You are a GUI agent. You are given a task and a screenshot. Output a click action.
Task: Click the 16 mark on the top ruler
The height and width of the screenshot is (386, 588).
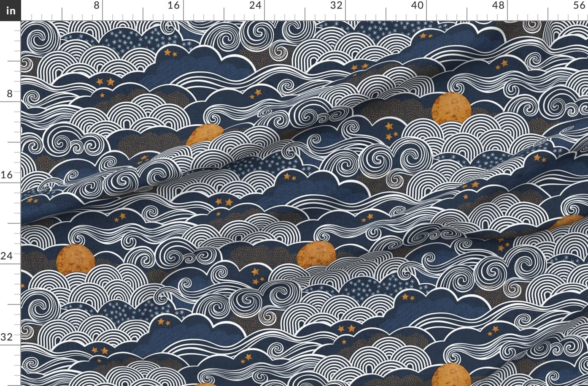173,5
